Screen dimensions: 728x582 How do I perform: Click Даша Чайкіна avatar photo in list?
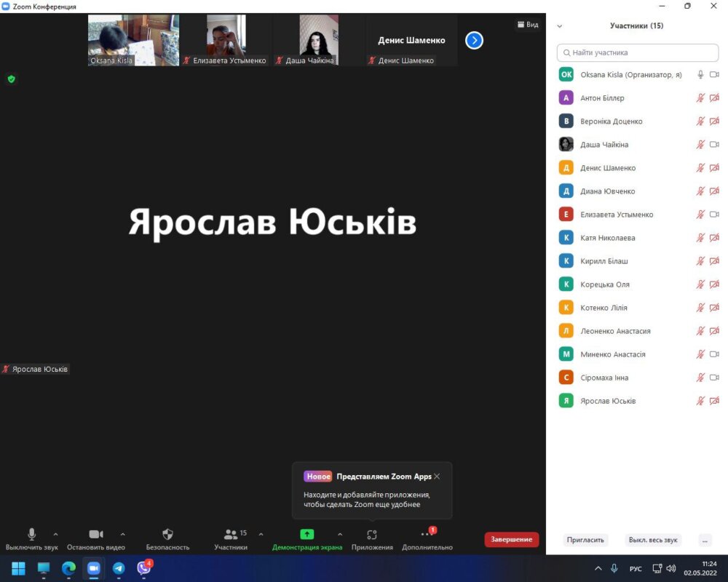point(566,144)
